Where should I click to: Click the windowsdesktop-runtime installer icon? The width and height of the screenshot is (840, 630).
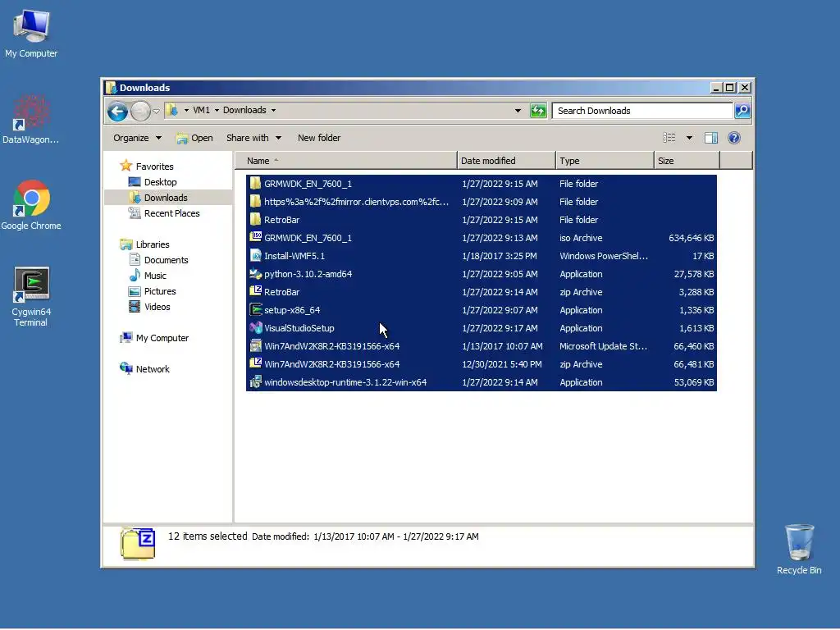pos(256,382)
